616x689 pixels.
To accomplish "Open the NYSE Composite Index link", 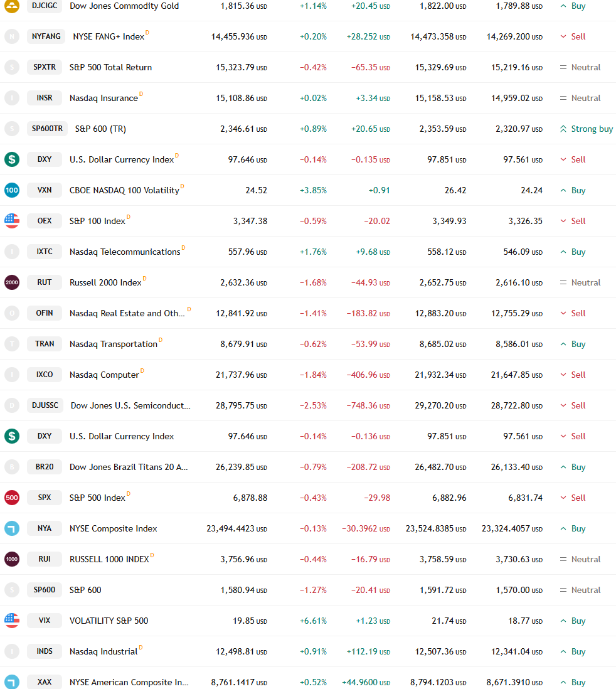I will (114, 529).
